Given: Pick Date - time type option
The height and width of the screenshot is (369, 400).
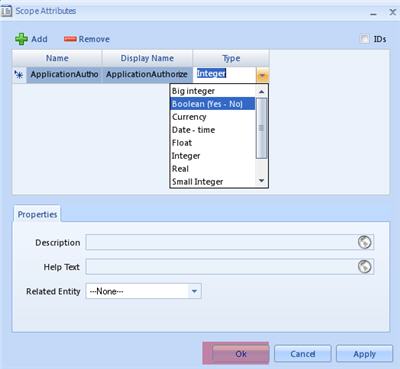Looking at the screenshot, I should pyautogui.click(x=213, y=130).
